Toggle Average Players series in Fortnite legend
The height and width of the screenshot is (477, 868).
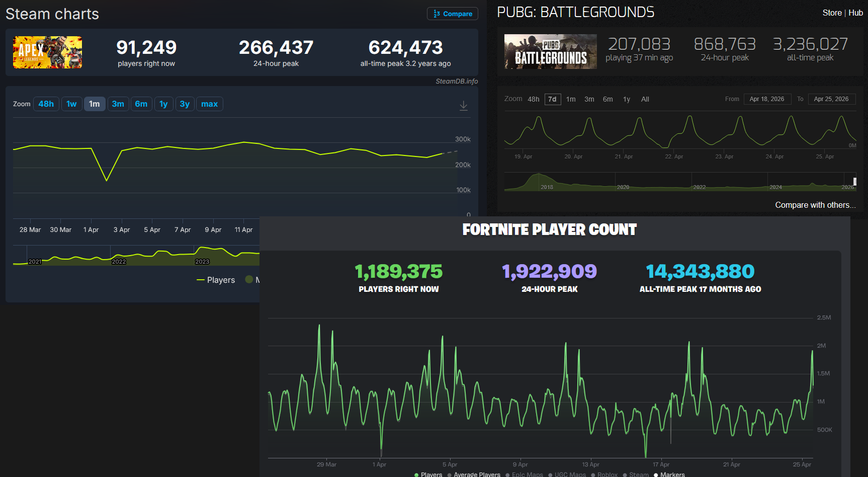point(474,474)
